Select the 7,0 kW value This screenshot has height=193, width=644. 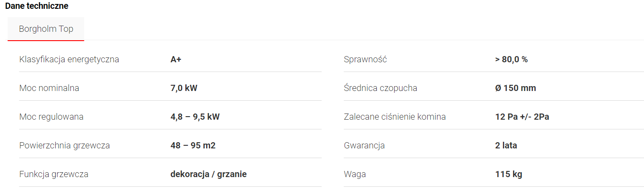184,88
